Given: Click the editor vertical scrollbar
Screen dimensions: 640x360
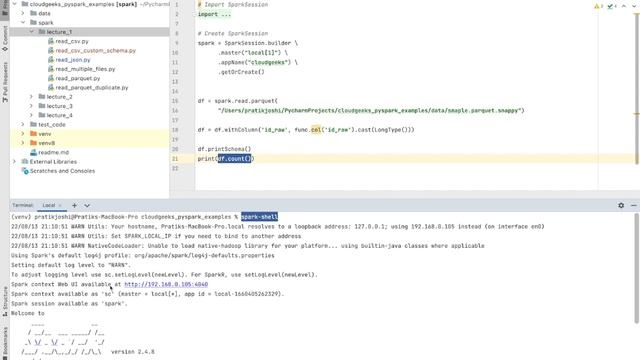Looking at the screenshot, I should pos(636,88).
